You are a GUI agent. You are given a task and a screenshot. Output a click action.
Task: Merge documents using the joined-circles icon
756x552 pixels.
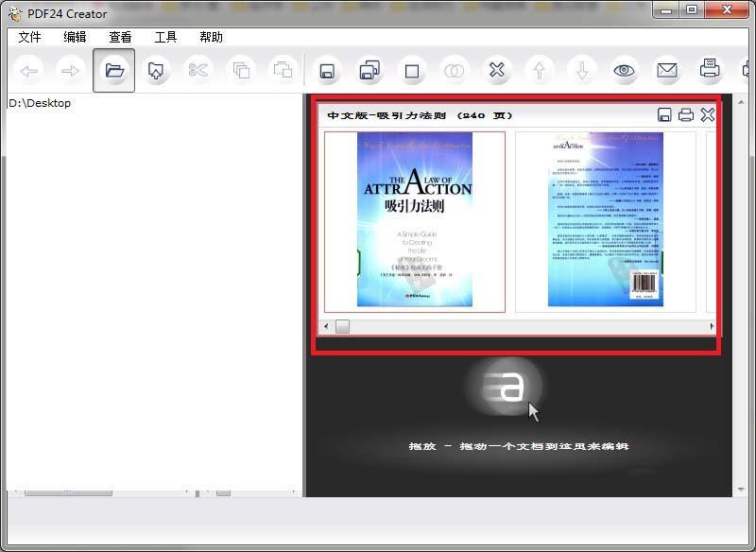(455, 71)
